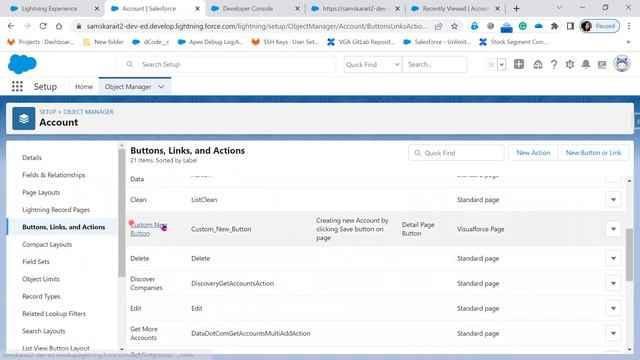Click New Button or Link
Viewport: 640px width, 360px height.
coord(593,153)
